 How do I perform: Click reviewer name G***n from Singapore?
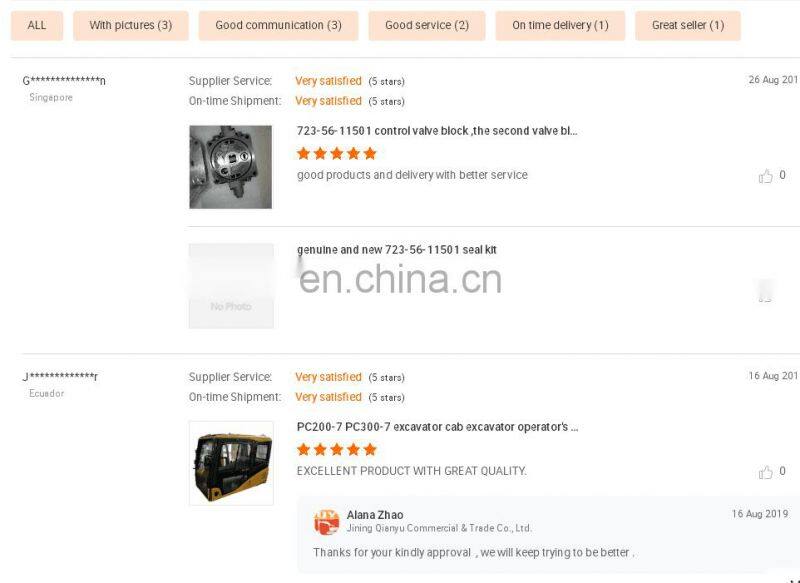pos(64,81)
